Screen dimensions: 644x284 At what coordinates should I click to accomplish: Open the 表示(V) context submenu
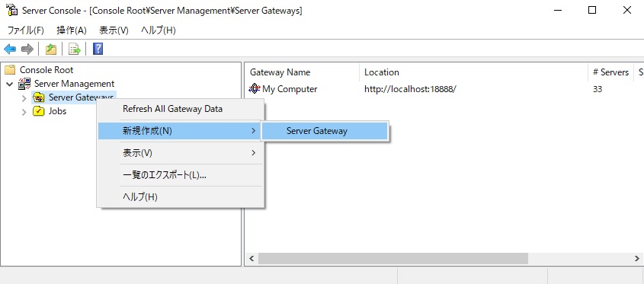pos(181,153)
